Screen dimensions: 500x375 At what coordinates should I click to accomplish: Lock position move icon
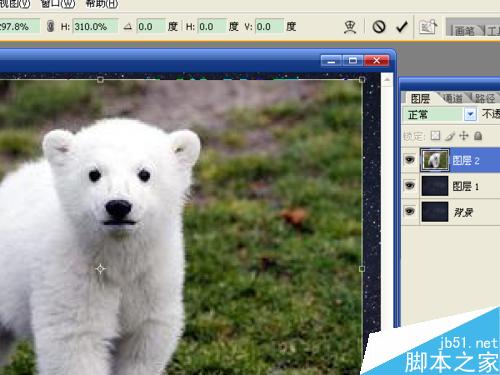click(464, 136)
